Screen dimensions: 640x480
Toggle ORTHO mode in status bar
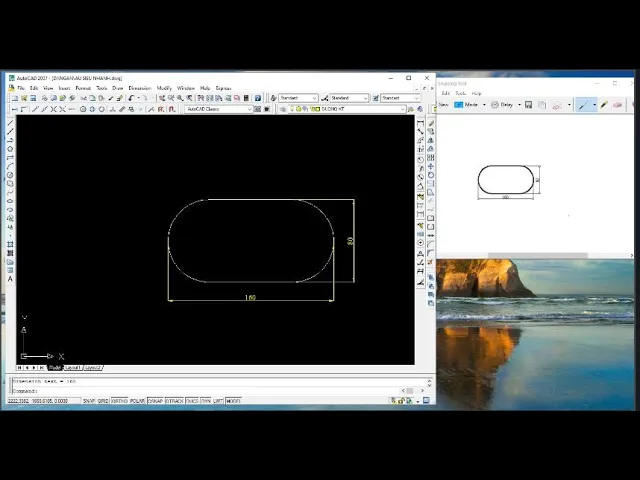[120, 401]
